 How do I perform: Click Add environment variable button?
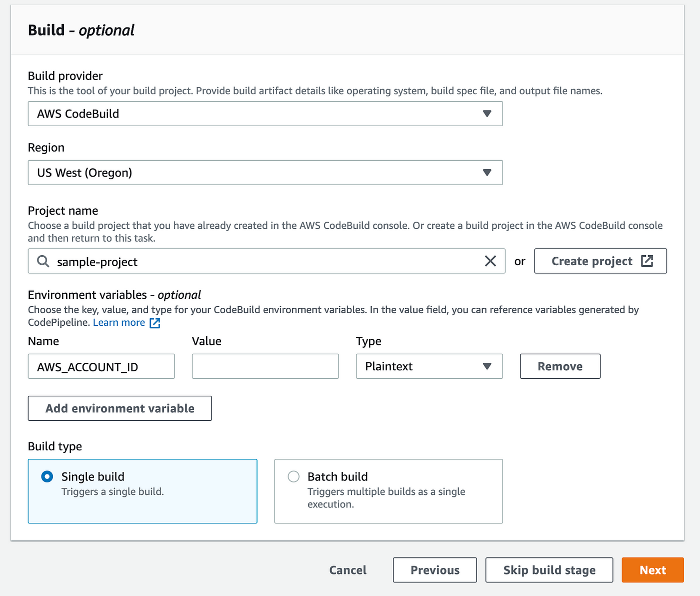[x=120, y=408]
